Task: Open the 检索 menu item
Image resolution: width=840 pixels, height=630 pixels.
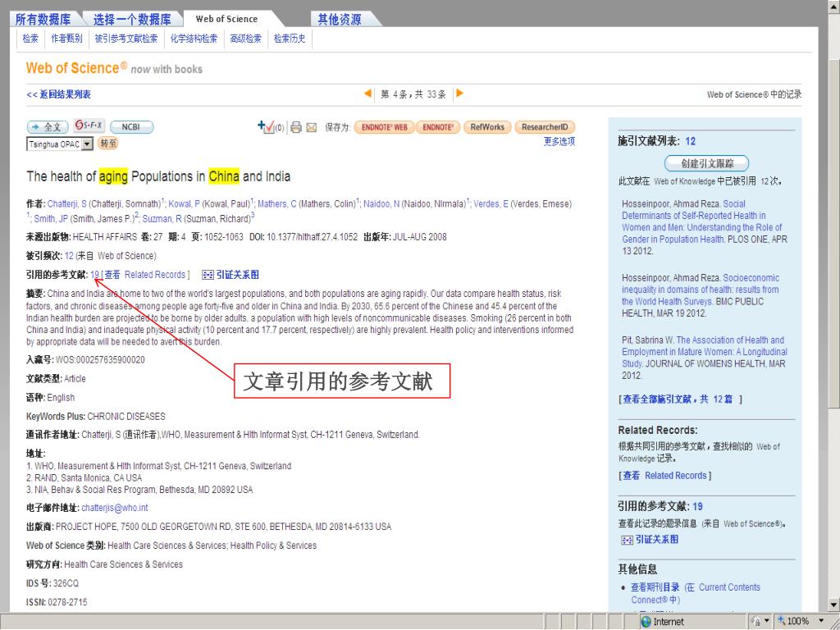Action: [30, 38]
